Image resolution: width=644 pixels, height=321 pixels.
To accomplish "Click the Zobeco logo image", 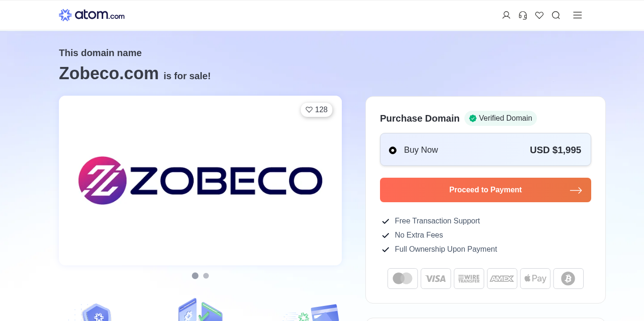I will point(200,181).
